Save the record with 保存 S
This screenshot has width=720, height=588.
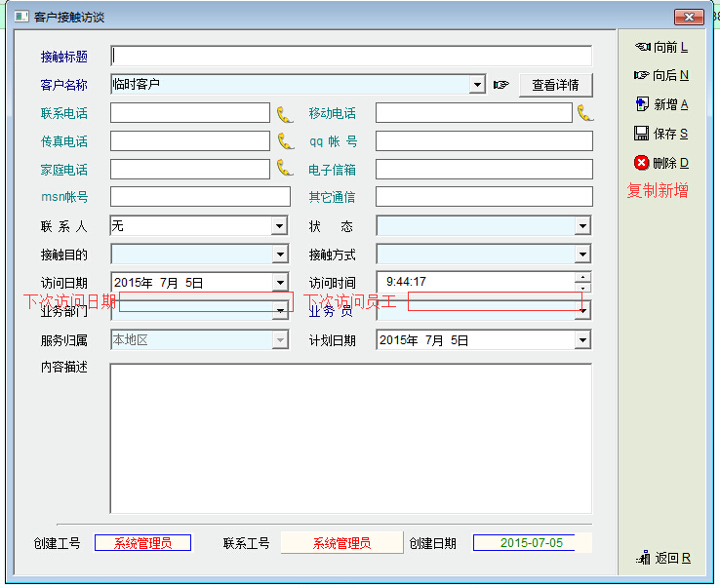[x=661, y=134]
